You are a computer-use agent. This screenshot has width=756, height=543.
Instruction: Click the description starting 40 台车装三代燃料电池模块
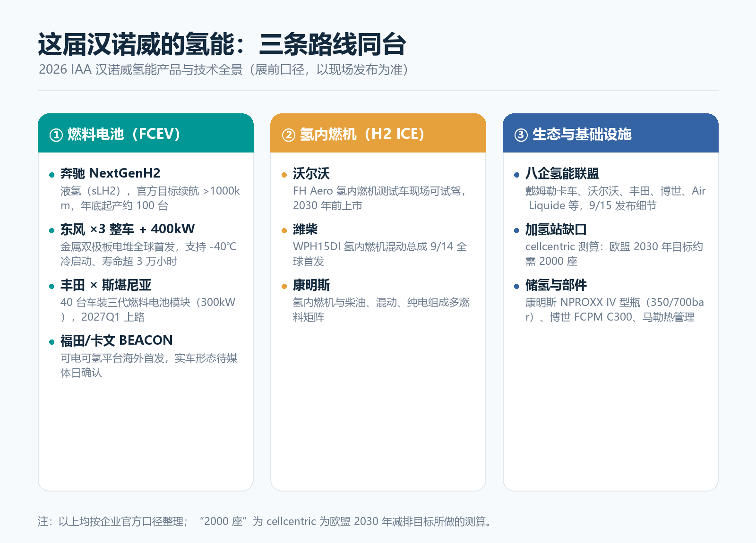click(148, 310)
